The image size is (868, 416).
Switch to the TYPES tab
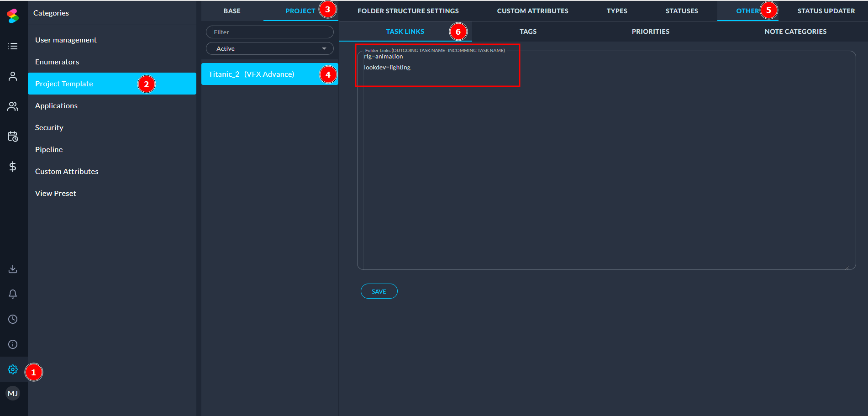(617, 11)
